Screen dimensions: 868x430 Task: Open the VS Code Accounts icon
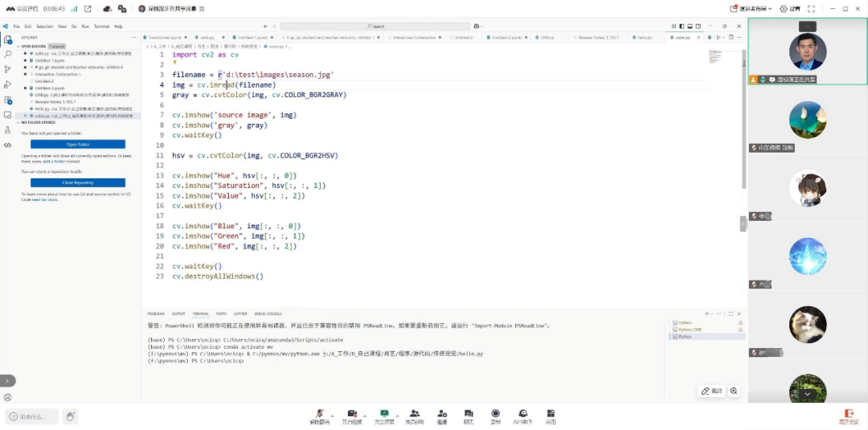[x=8, y=397]
